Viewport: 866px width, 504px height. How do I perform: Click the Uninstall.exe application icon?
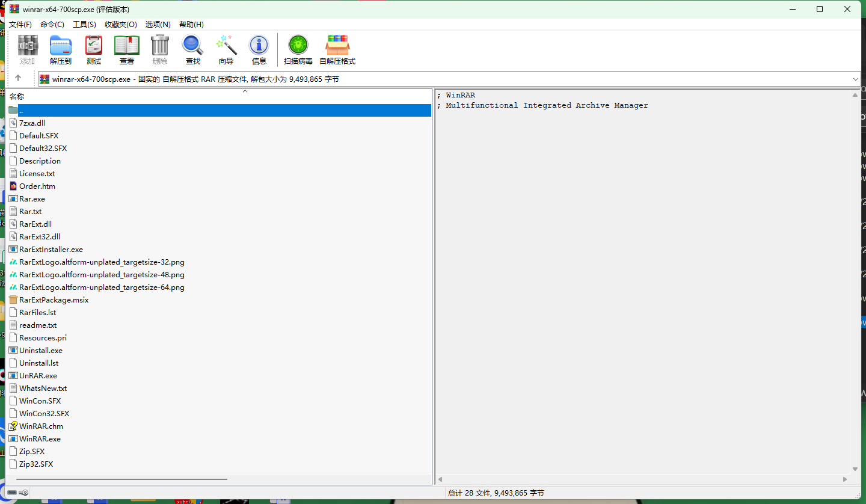[13, 350]
